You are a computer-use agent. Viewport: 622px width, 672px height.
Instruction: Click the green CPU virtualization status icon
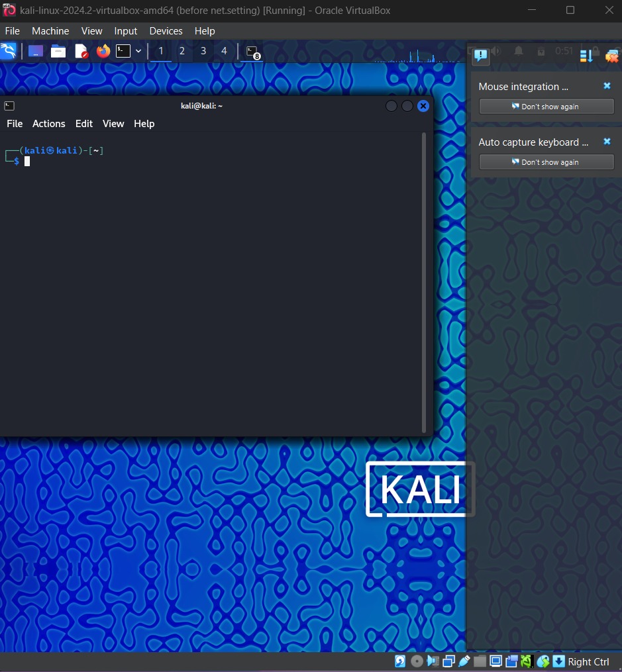tap(527, 661)
